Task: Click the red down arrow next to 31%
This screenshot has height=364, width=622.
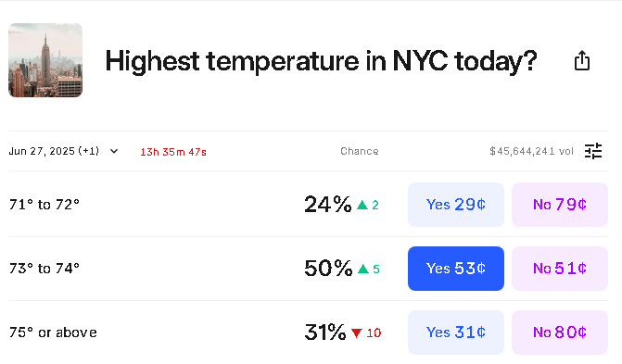Action: pos(357,333)
